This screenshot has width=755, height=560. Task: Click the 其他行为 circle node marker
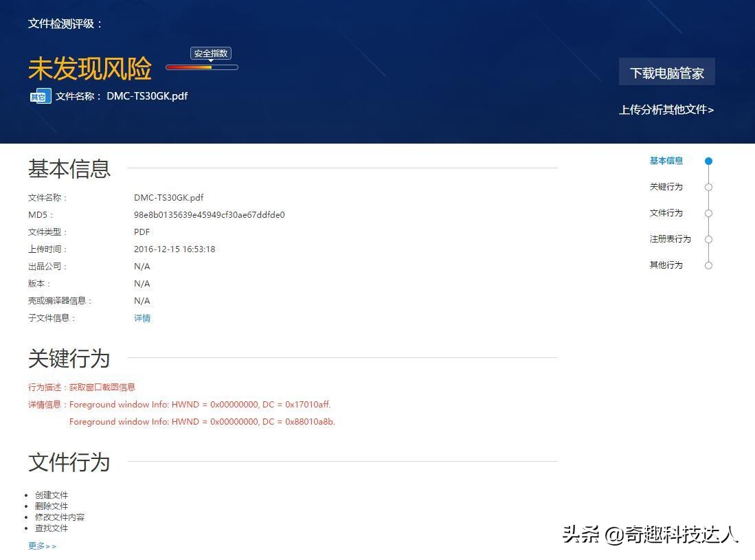[x=708, y=265]
